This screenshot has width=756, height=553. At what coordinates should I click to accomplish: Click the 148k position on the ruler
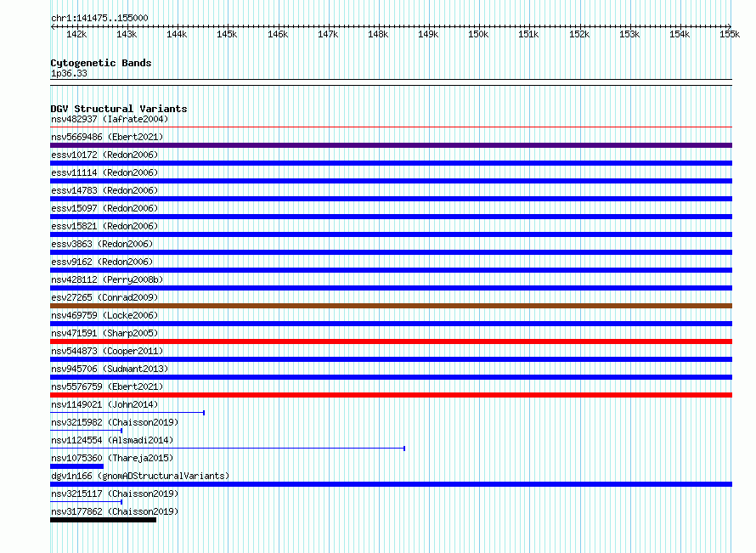click(x=378, y=34)
